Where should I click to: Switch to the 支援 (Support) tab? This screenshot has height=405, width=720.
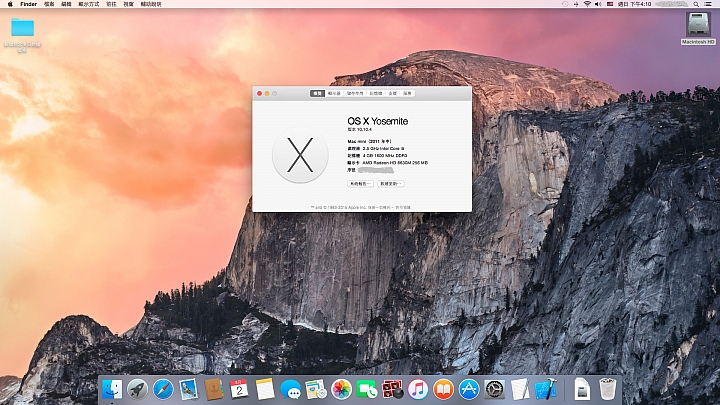click(393, 93)
